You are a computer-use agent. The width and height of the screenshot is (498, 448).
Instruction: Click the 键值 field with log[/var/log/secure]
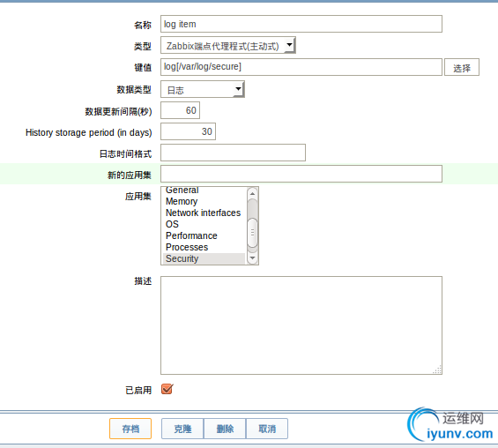(x=301, y=67)
